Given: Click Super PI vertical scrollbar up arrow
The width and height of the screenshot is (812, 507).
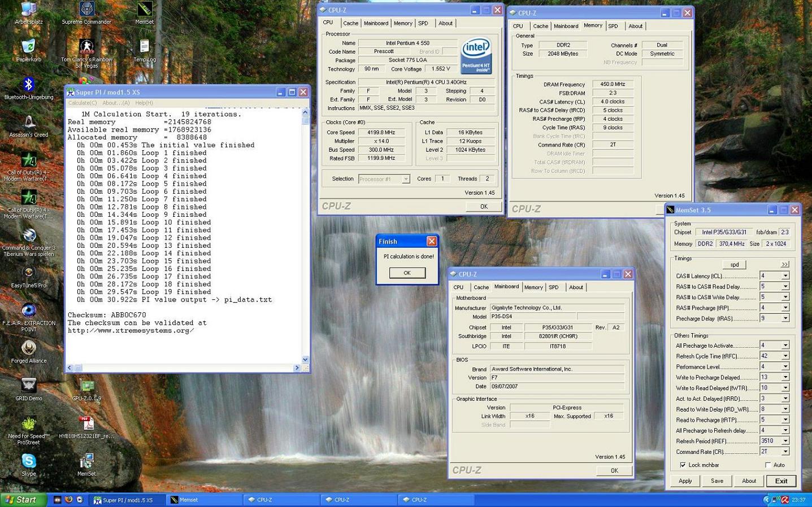Looking at the screenshot, I should click(305, 112).
